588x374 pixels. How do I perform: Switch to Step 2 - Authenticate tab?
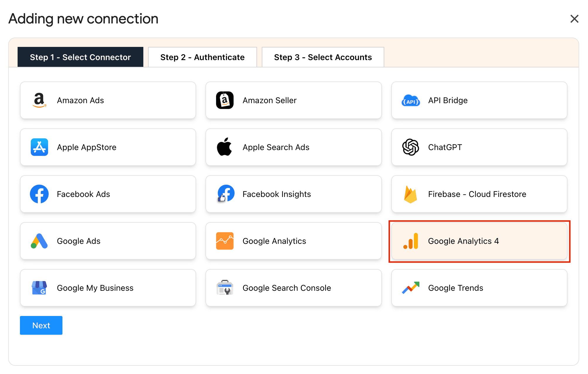(202, 57)
